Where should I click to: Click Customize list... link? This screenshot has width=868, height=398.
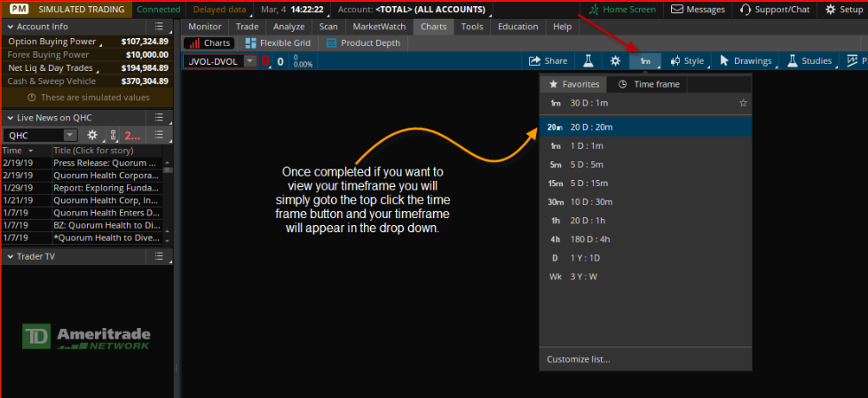pos(579,359)
